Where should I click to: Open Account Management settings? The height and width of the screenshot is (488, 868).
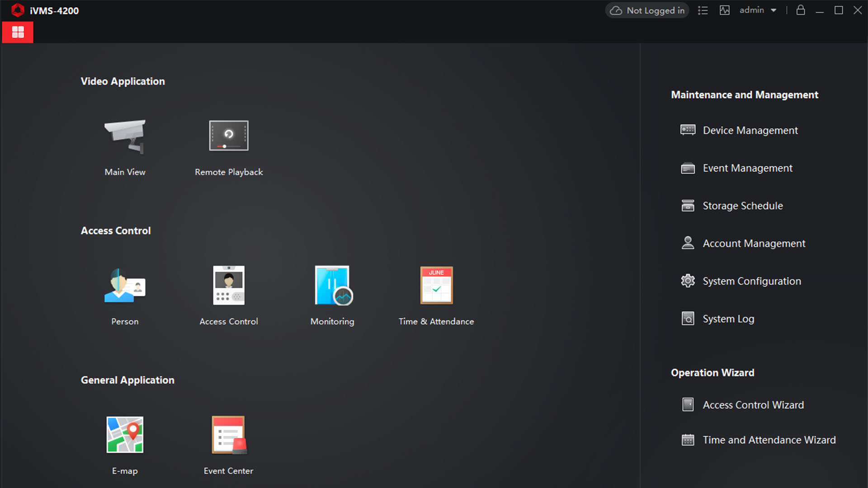(754, 243)
